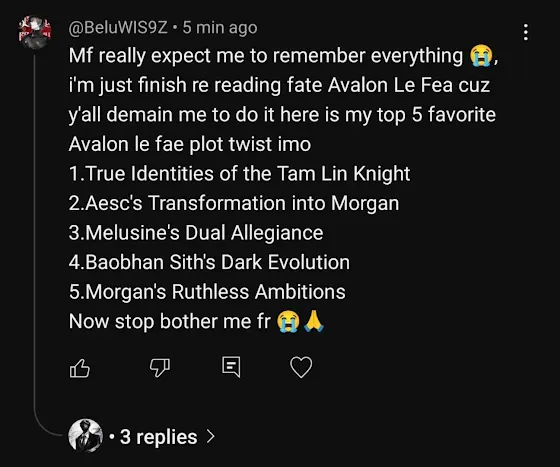Click the reply comment icon

tap(231, 367)
